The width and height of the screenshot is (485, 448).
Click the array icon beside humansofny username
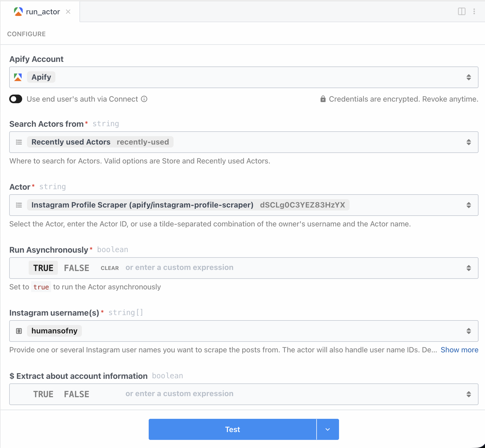point(18,331)
